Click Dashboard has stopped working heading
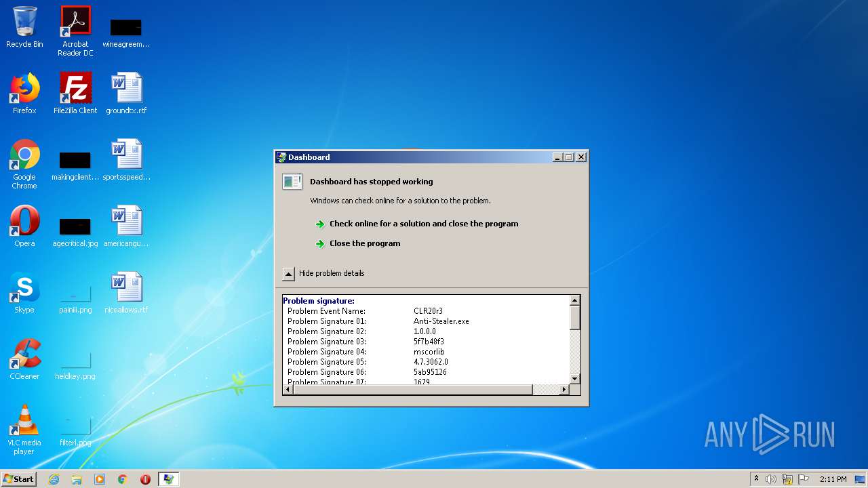 tap(371, 182)
